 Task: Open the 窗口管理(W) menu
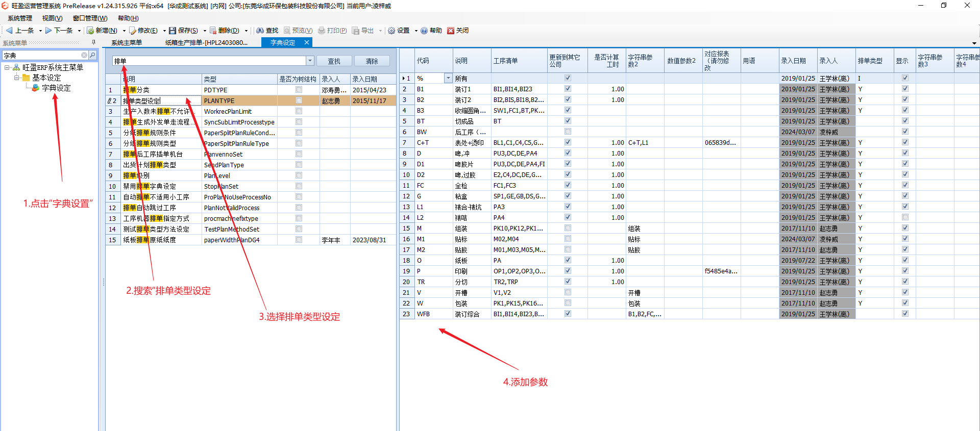pos(90,18)
